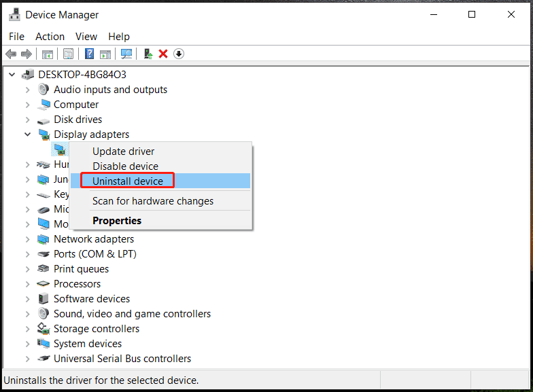Select the Processors label
The width and height of the screenshot is (533, 392).
point(78,284)
